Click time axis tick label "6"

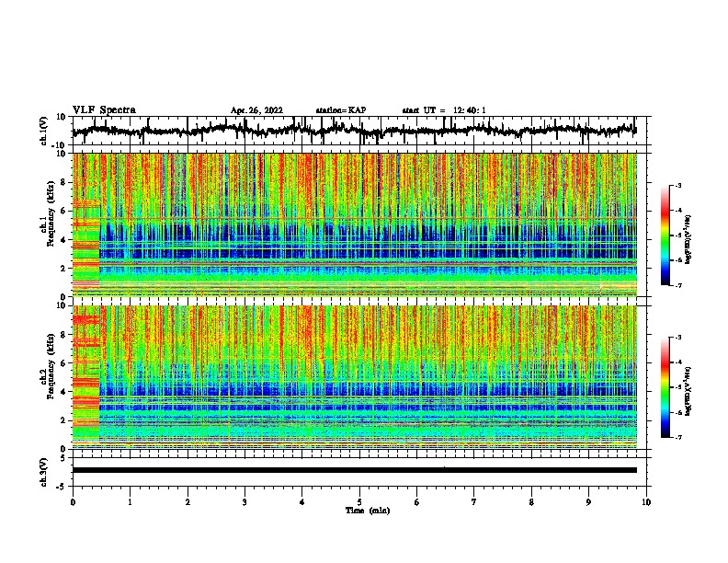coord(417,502)
